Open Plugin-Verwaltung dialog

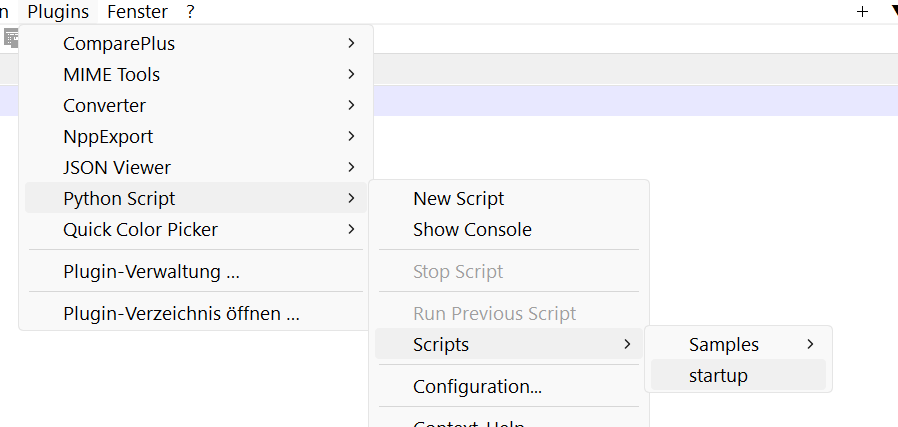151,272
